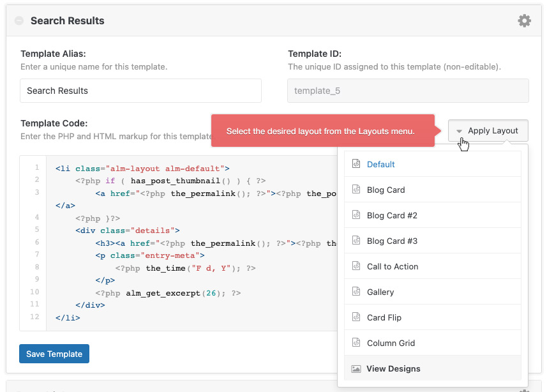The image size is (547, 392).
Task: Click the closing div tag line
Action: click(x=90, y=305)
